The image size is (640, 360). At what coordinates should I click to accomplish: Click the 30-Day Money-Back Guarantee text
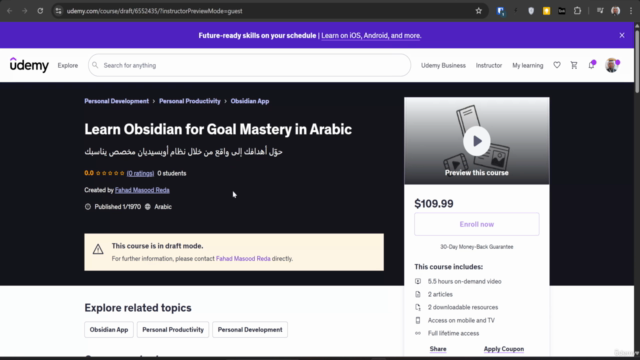pyautogui.click(x=476, y=247)
